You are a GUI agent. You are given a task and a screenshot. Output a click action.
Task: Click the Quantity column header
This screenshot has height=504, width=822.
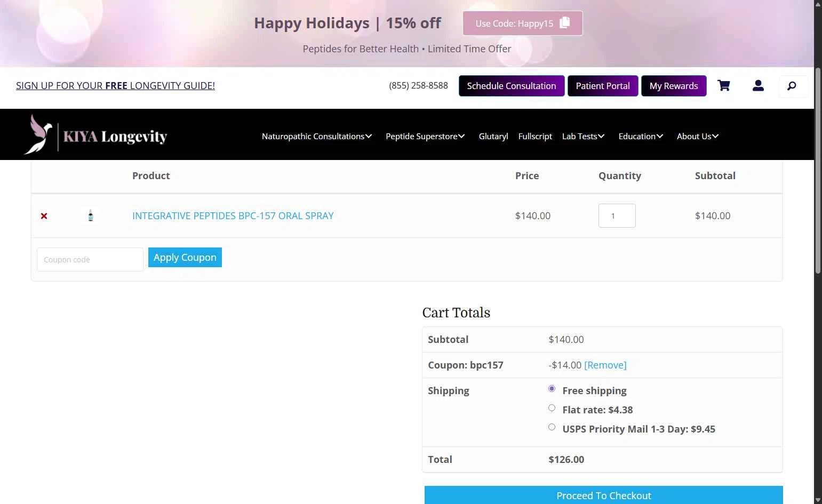[620, 175]
